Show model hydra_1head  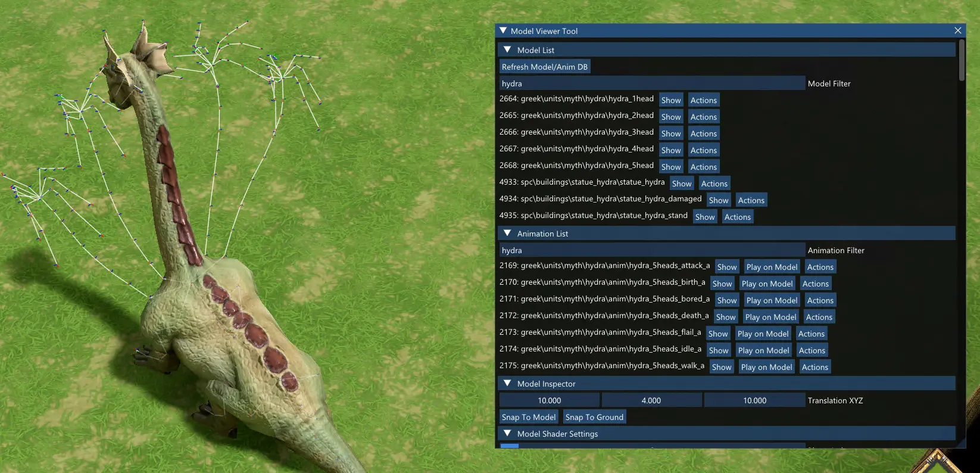[x=671, y=100]
